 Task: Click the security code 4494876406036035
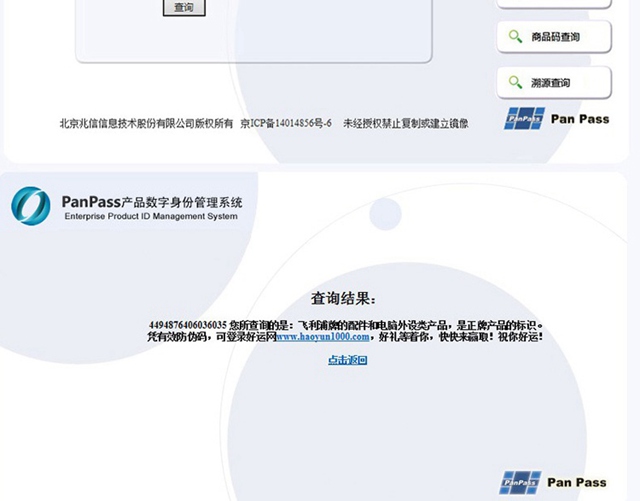(x=187, y=325)
